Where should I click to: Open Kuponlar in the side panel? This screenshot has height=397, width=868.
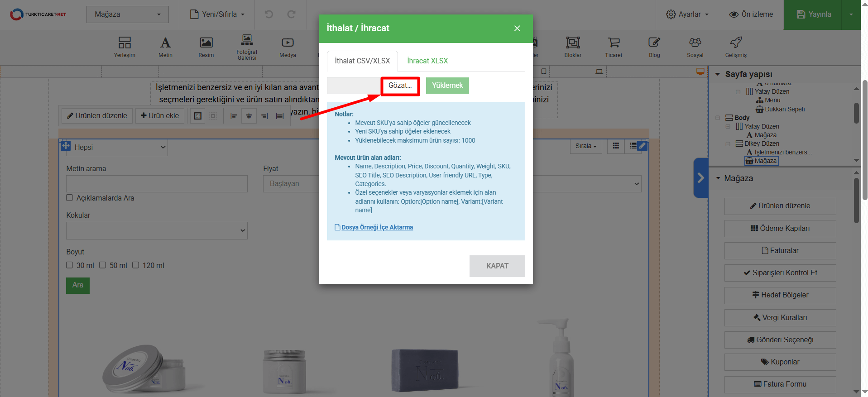click(780, 362)
